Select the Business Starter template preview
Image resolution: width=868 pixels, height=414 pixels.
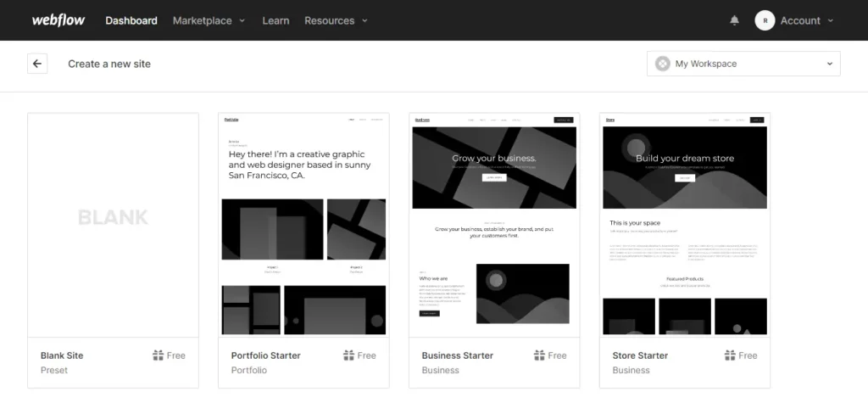pos(494,225)
